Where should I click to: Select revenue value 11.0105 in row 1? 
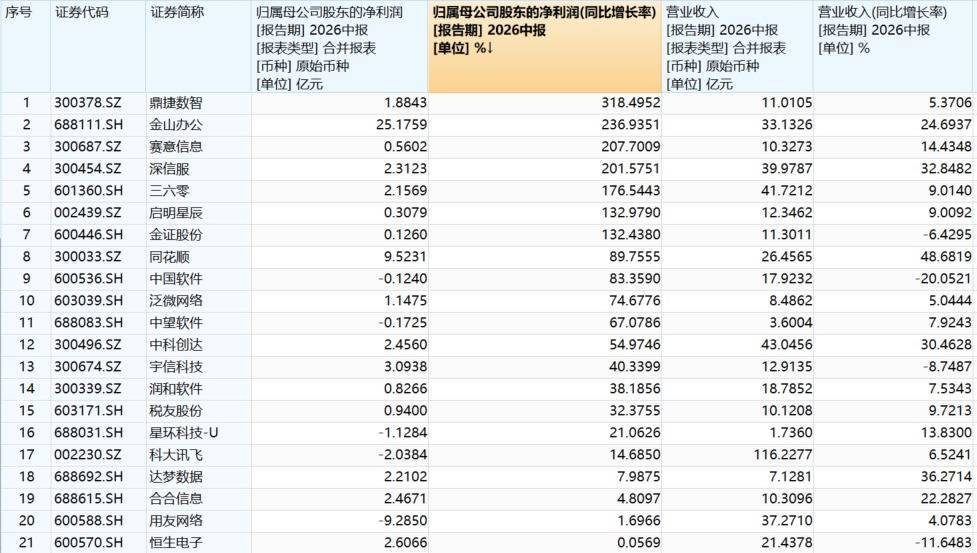(786, 103)
